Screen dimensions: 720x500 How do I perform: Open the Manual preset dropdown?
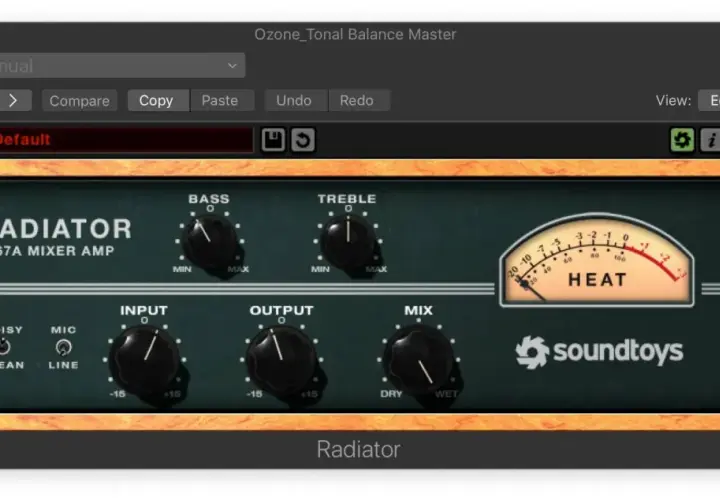coord(122,66)
